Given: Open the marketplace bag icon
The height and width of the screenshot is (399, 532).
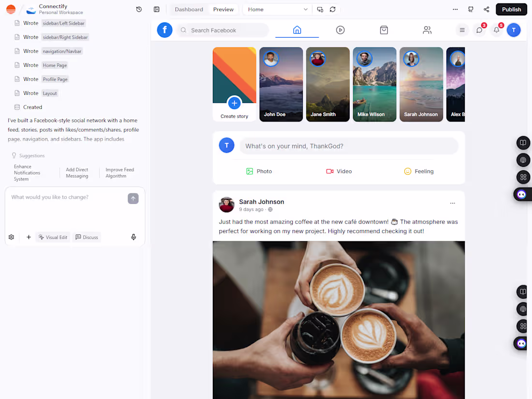Looking at the screenshot, I should pyautogui.click(x=384, y=30).
